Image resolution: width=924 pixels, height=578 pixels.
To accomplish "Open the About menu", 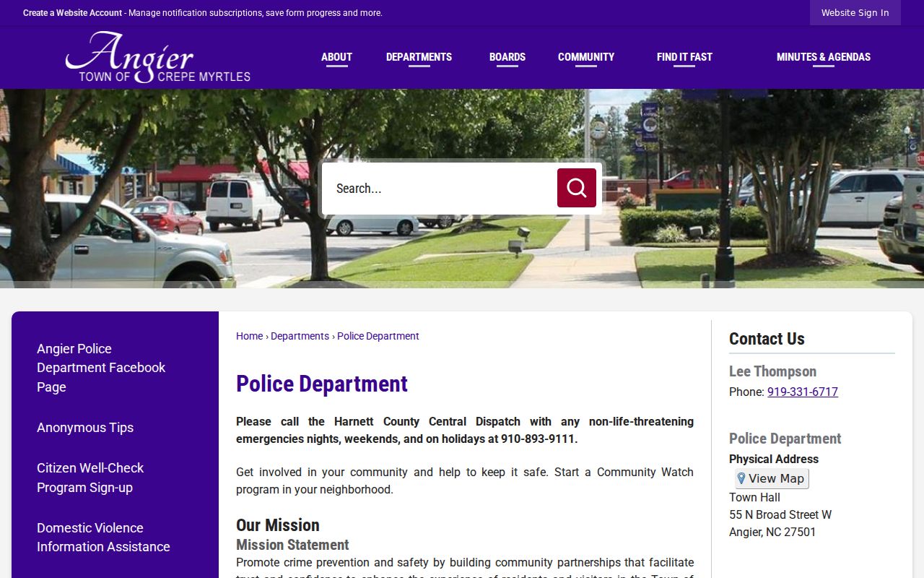I will click(x=336, y=57).
